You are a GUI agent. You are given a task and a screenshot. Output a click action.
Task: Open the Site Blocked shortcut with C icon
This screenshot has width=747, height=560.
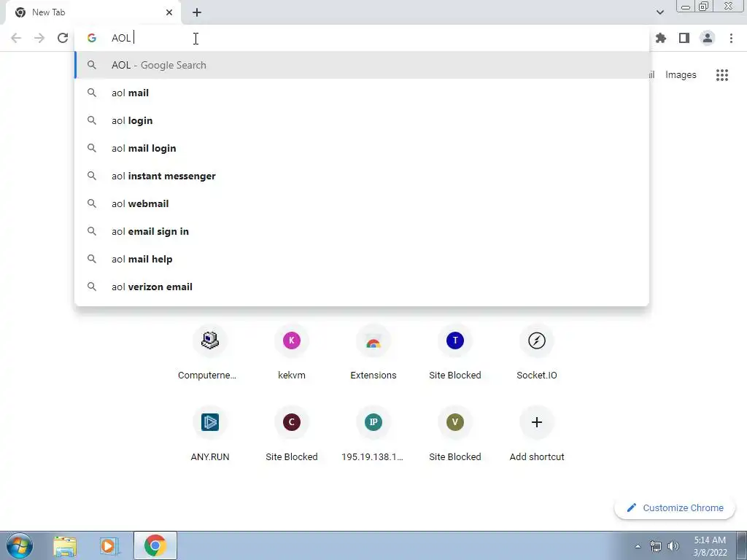(x=292, y=435)
